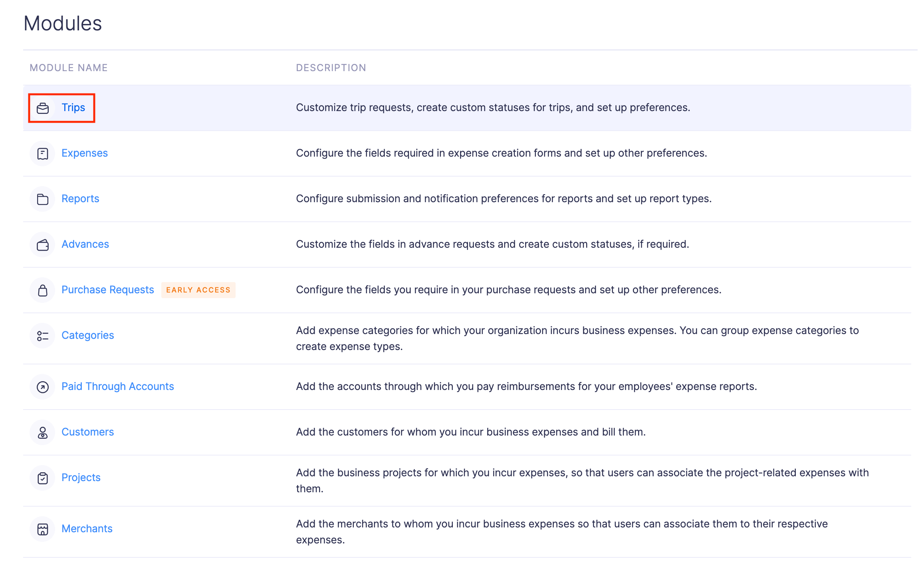Click the Early Access badge

coord(198,290)
